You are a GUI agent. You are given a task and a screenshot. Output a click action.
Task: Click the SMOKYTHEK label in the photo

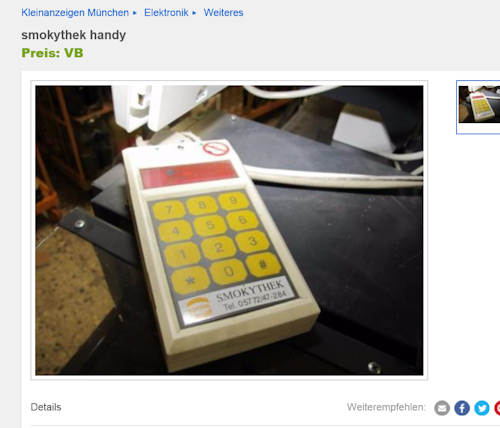(250, 290)
